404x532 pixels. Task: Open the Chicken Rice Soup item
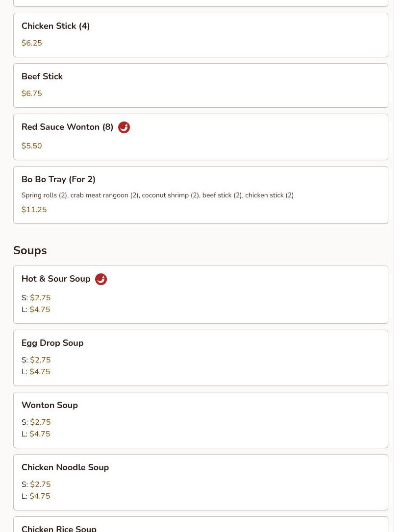(59, 528)
